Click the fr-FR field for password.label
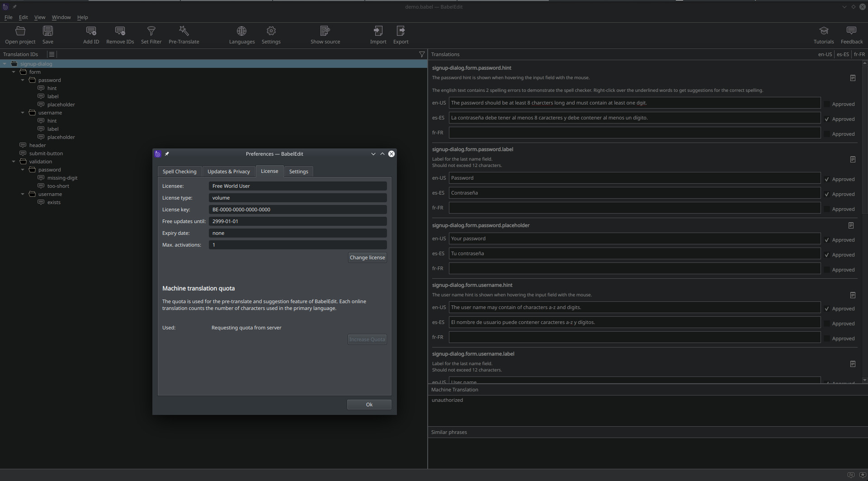This screenshot has height=481, width=868. click(x=635, y=208)
